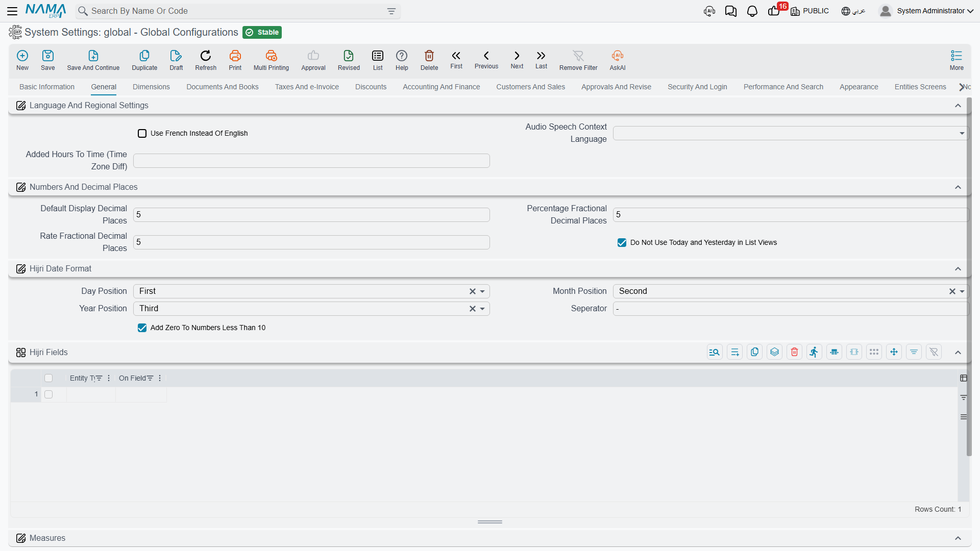Open the AskAI assistant icon

click(618, 56)
